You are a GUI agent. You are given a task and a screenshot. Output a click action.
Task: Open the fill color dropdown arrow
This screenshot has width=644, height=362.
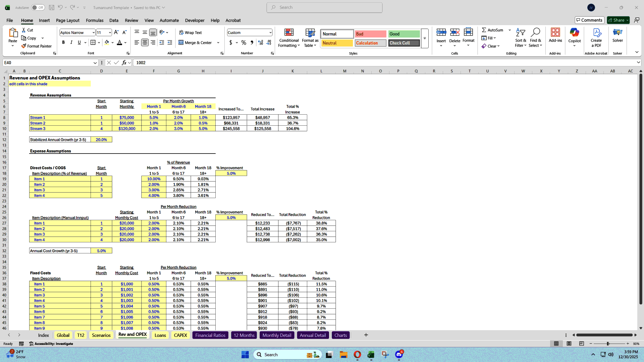click(112, 42)
